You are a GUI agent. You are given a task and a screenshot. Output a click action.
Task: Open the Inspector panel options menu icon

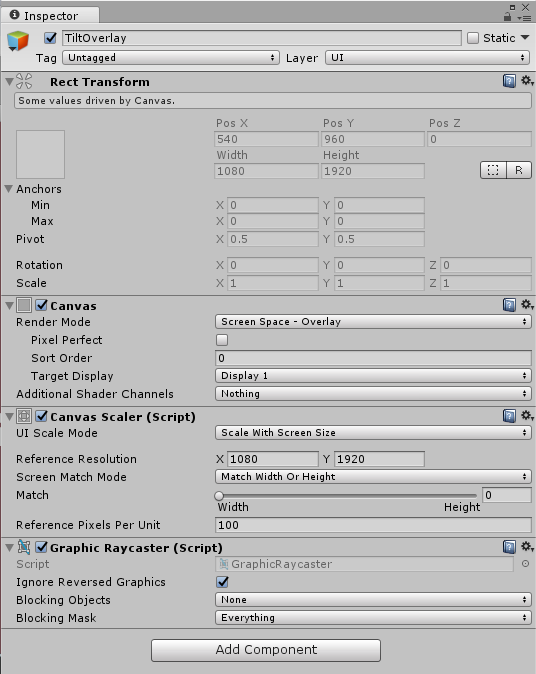pyautogui.click(x=524, y=18)
